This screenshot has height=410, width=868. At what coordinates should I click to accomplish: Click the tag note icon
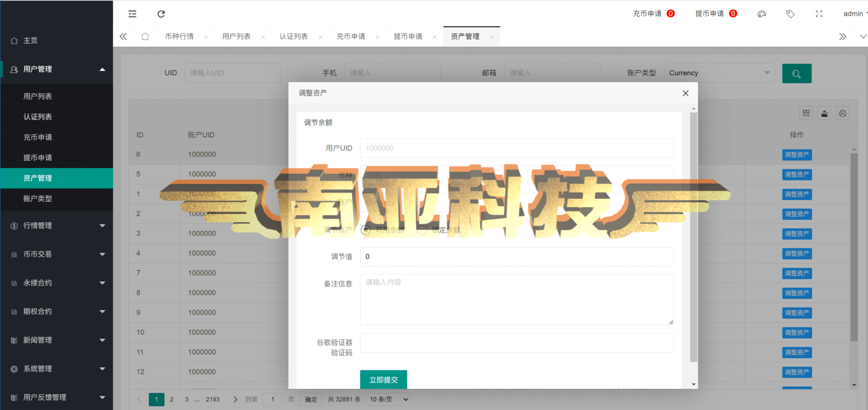coord(790,14)
